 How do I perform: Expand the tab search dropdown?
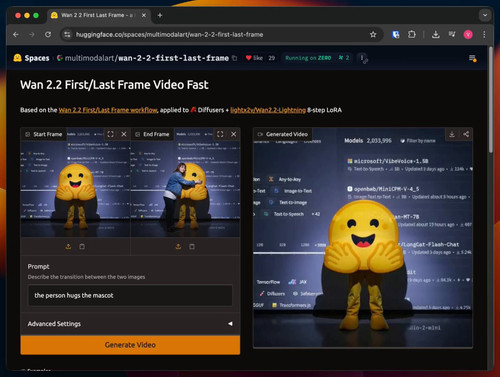point(485,15)
